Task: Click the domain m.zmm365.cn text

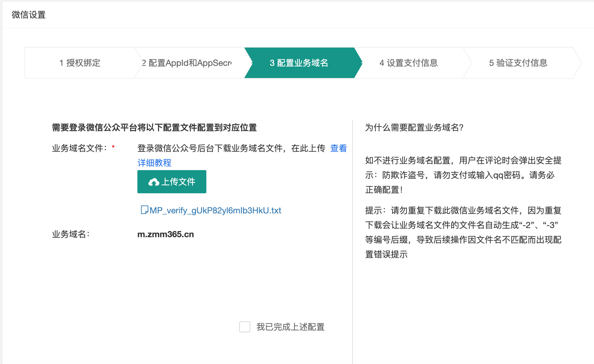Action: point(165,234)
